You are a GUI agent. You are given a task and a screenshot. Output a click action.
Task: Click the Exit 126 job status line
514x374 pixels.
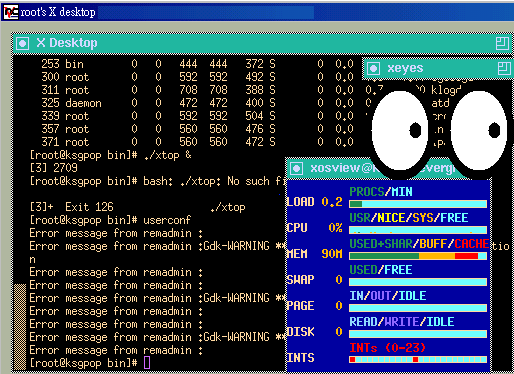(137, 207)
